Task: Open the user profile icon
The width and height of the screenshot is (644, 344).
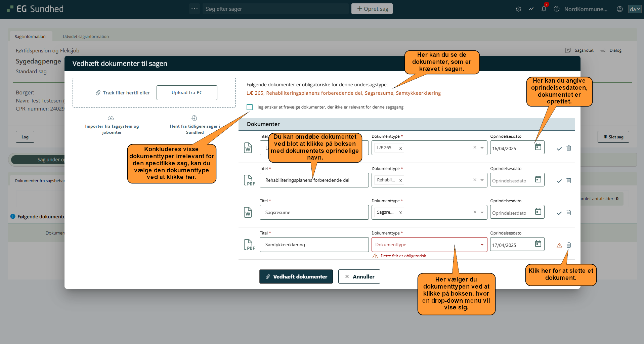Action: click(x=619, y=9)
